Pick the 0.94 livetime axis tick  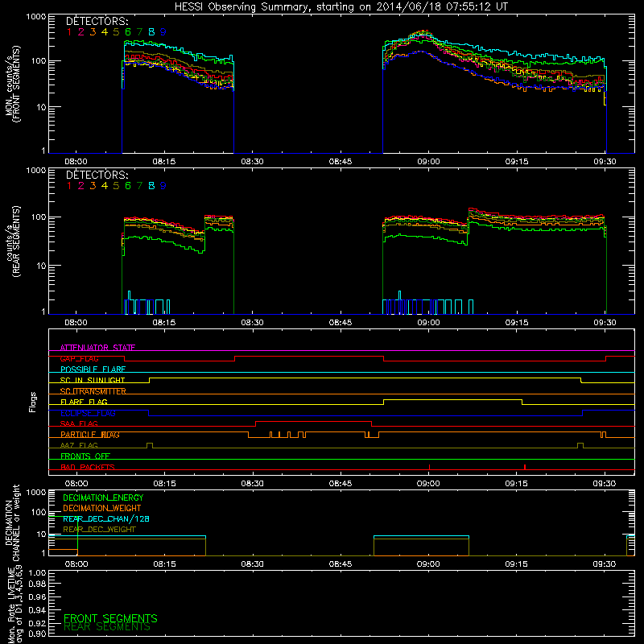(x=37, y=610)
